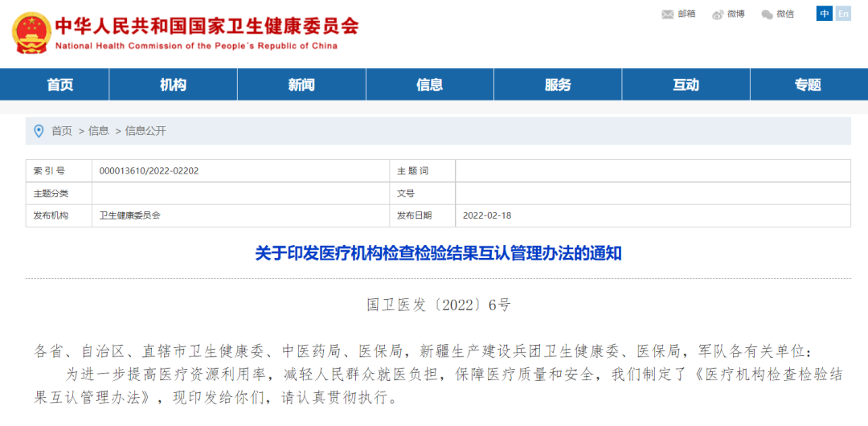This screenshot has height=426, width=868.
Task: Open the 互动 navigation menu
Action: click(x=686, y=84)
